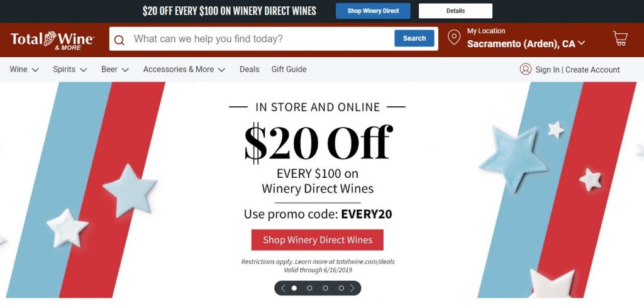The image size is (644, 306).
Task: Go to previous slide with left arrow
Action: point(283,288)
